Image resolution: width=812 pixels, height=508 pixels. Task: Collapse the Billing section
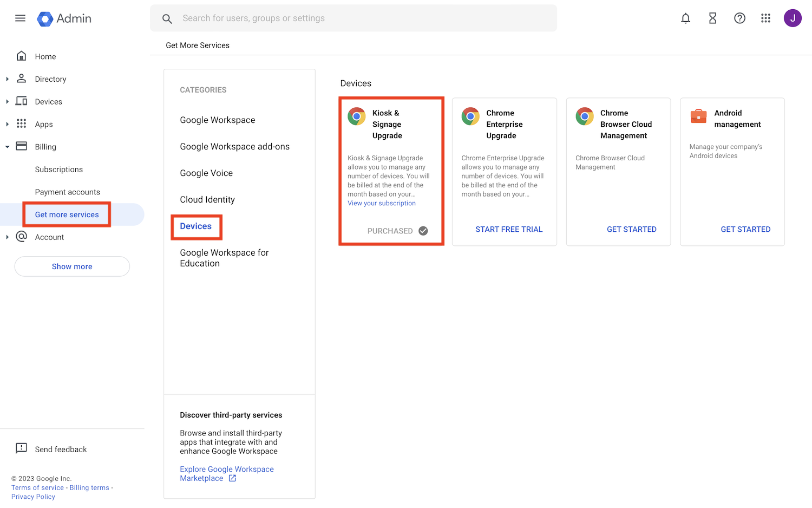coord(7,146)
